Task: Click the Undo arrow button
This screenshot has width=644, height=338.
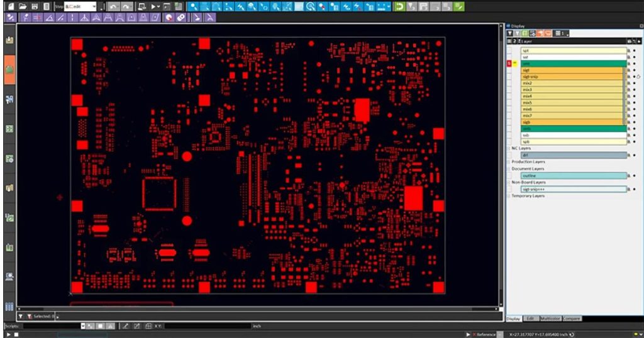Action: [114, 6]
